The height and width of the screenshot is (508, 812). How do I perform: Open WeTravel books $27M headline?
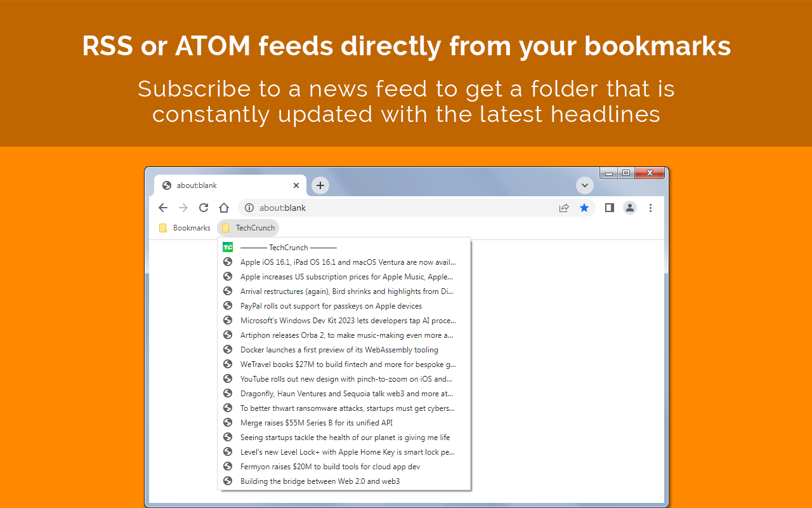(x=344, y=364)
